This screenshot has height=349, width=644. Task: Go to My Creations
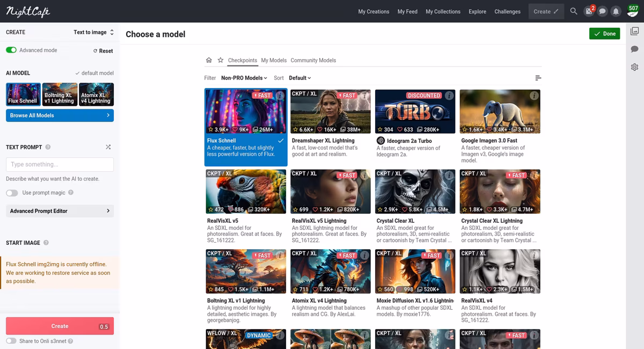pos(374,11)
